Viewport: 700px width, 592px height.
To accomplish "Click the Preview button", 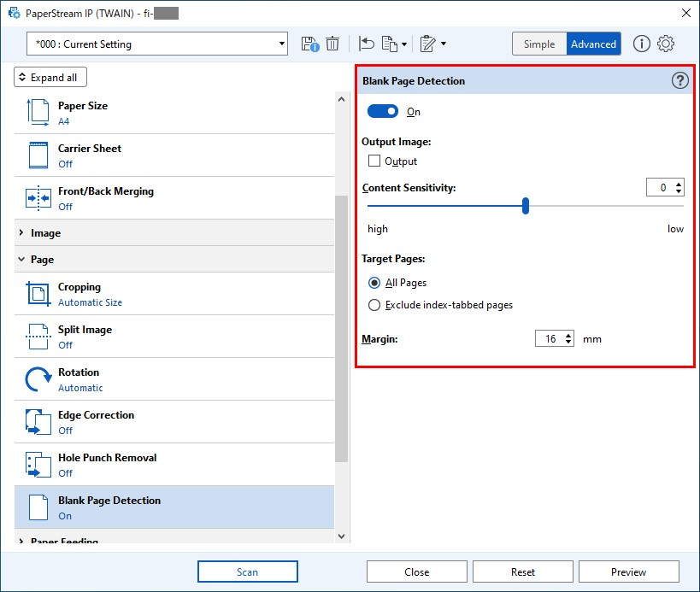I will point(628,571).
